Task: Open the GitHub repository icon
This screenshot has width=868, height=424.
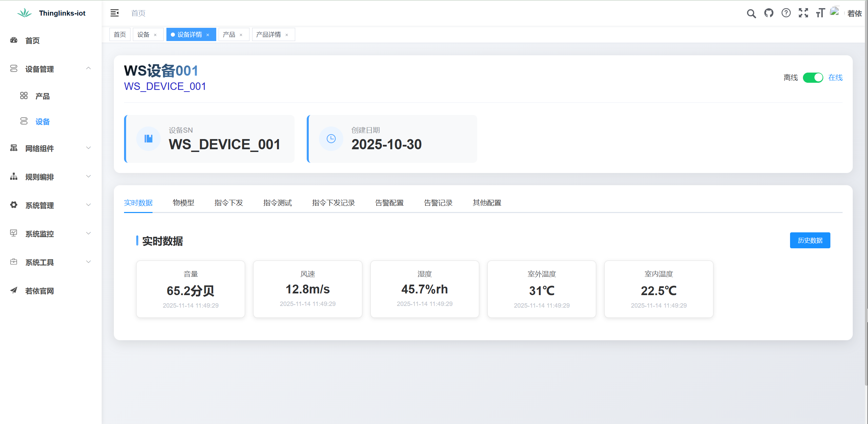Action: click(x=769, y=13)
